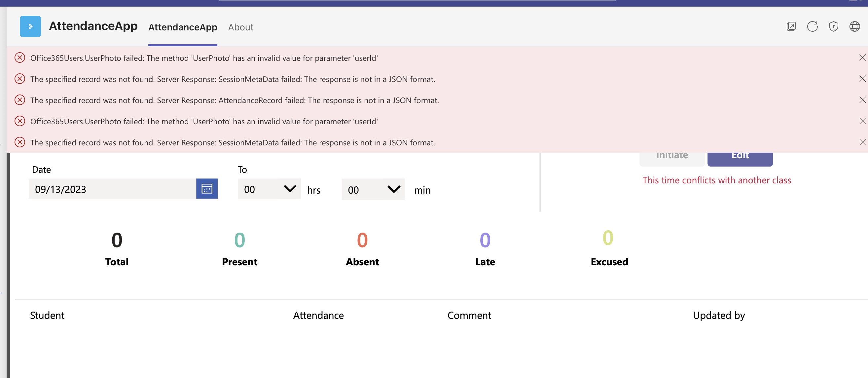Refresh the app using the reload icon
This screenshot has height=378, width=868.
coord(813,26)
